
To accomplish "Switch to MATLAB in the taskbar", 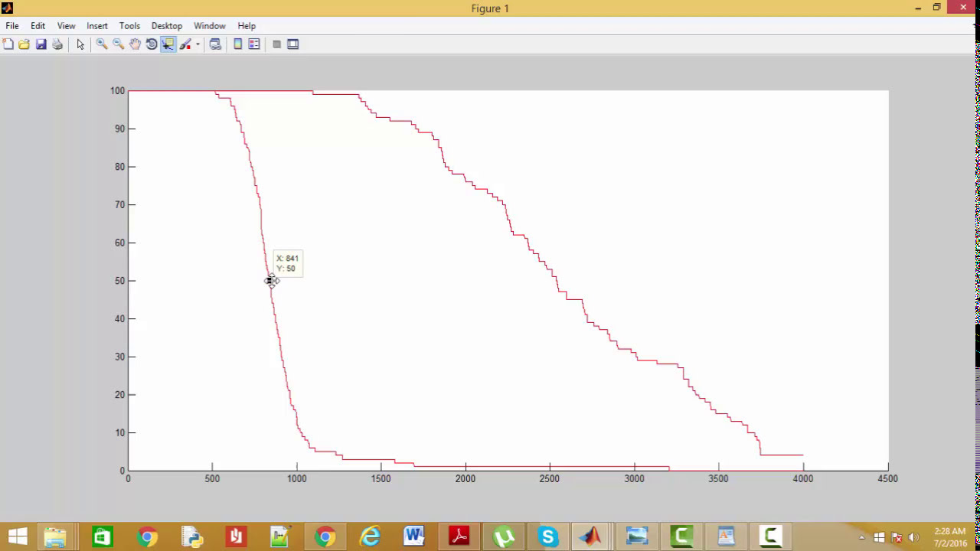I will click(590, 536).
